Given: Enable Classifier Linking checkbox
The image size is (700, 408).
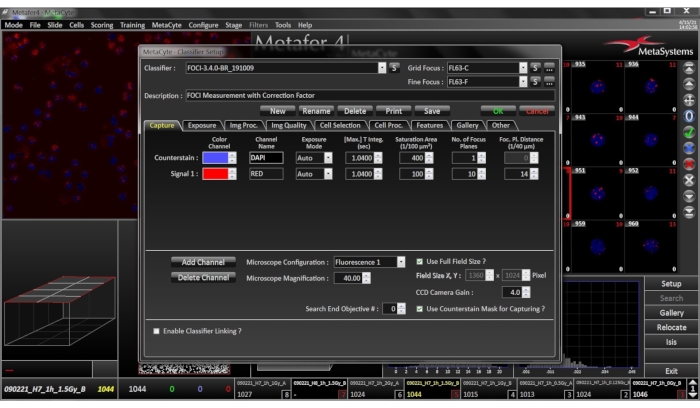Looking at the screenshot, I should (x=155, y=330).
